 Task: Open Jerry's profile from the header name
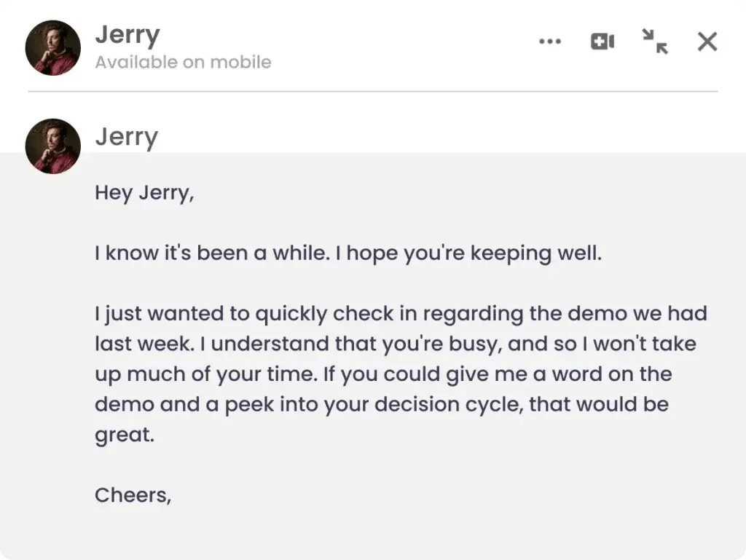[x=127, y=33]
